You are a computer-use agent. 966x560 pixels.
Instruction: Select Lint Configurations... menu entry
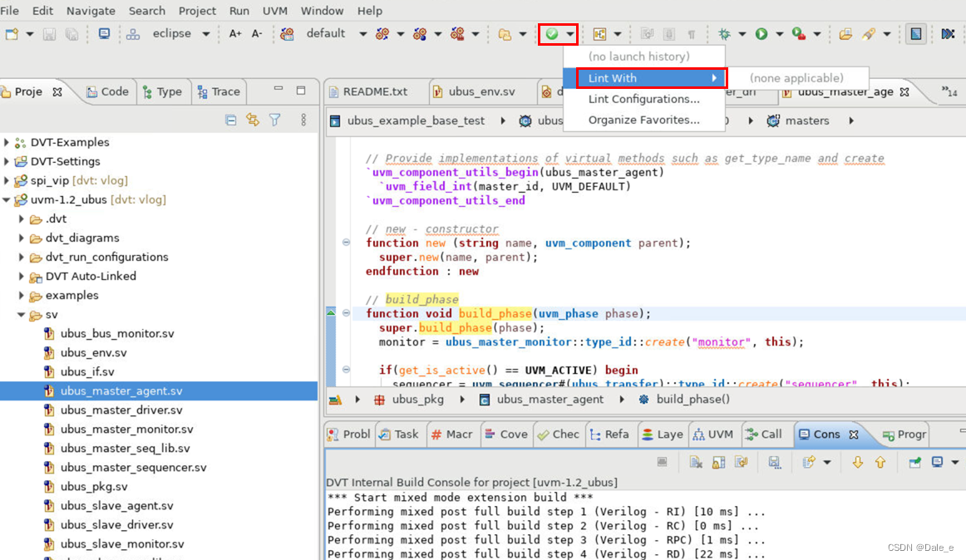[x=643, y=99]
